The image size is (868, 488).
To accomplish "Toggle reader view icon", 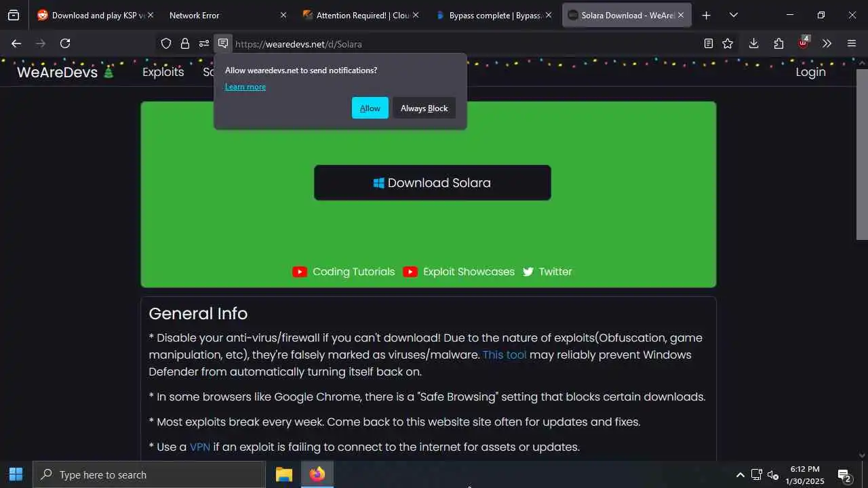I will click(709, 43).
